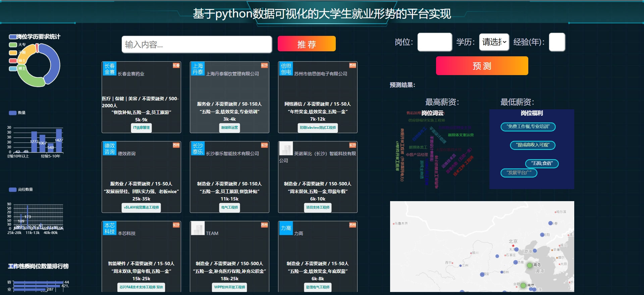Toggle the 数量 legend of experience bar chart
This screenshot has width=644, height=295.
pos(17,113)
